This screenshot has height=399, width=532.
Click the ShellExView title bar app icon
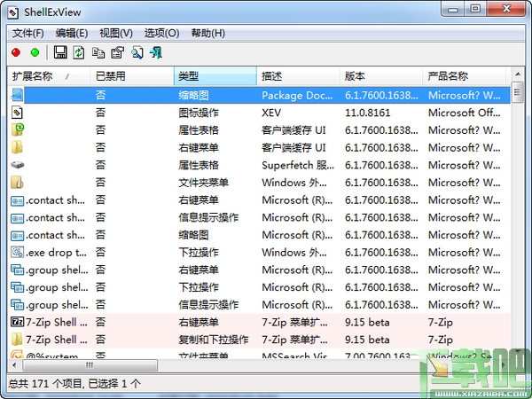[x=13, y=12]
